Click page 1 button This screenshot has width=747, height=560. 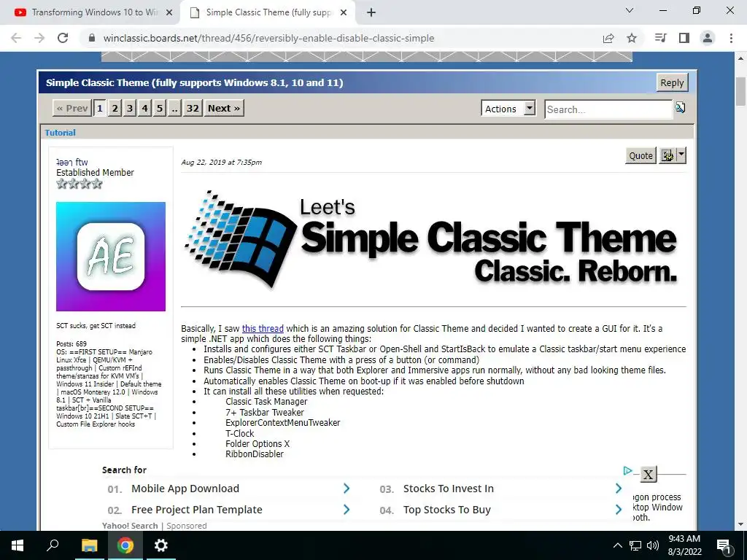pos(100,108)
